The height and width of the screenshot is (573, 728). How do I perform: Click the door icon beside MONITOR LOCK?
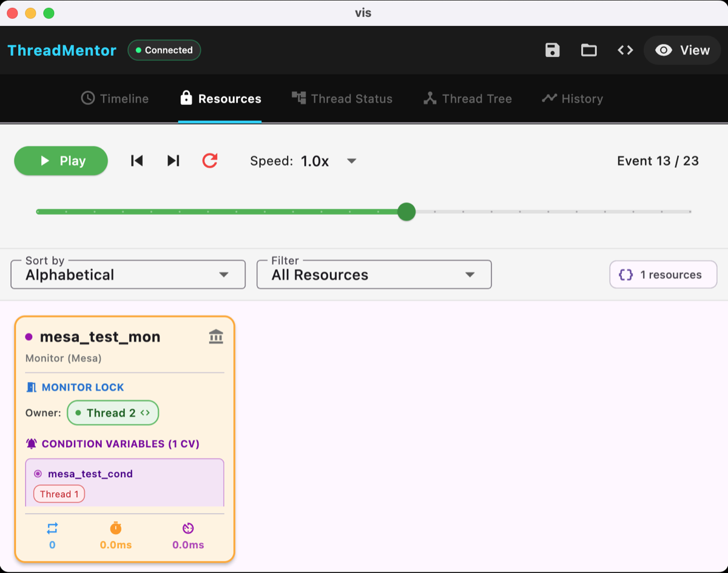[32, 387]
